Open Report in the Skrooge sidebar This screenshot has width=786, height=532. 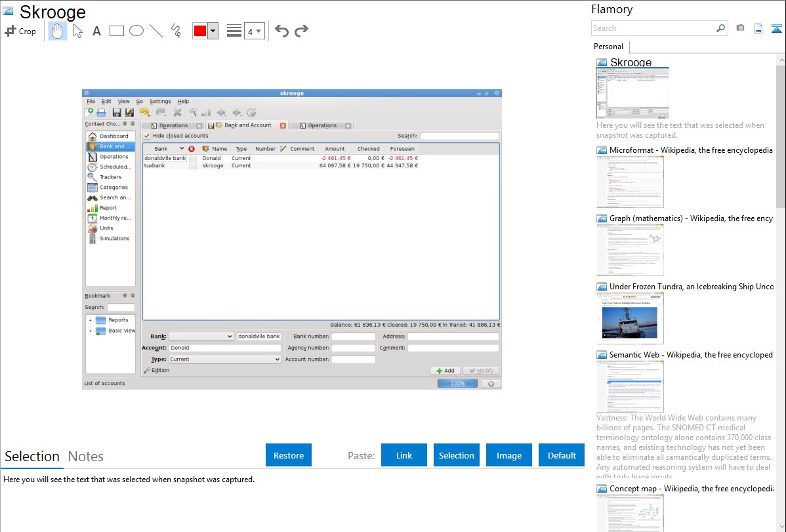110,207
